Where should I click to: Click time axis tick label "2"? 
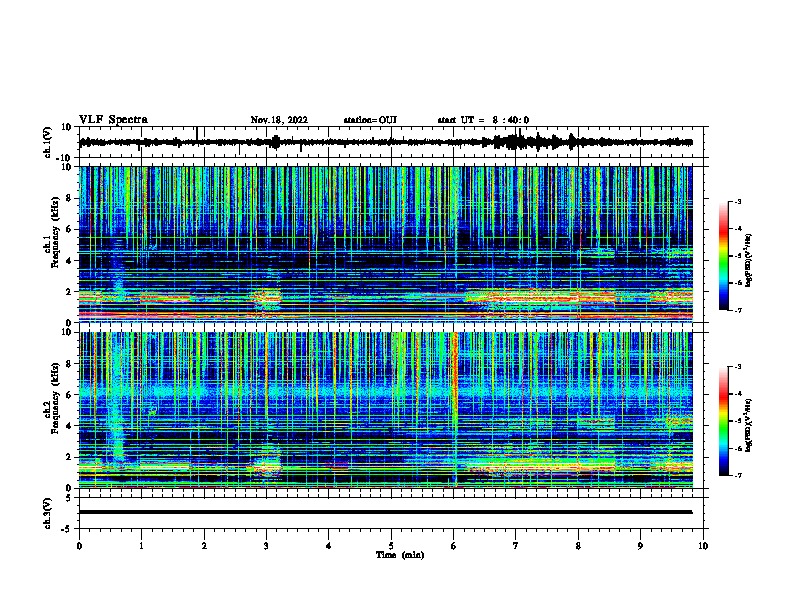(204, 546)
